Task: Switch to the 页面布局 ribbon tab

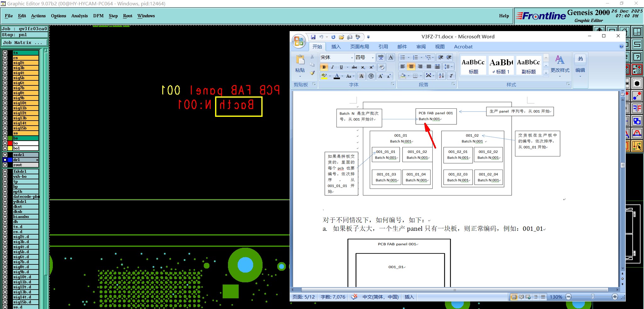Action: click(x=360, y=46)
